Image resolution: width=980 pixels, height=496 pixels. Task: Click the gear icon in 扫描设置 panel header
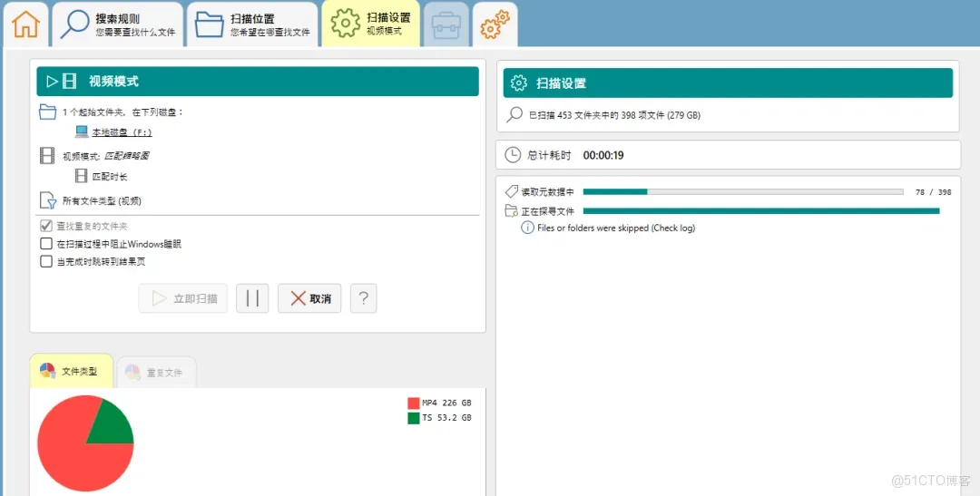coord(519,83)
